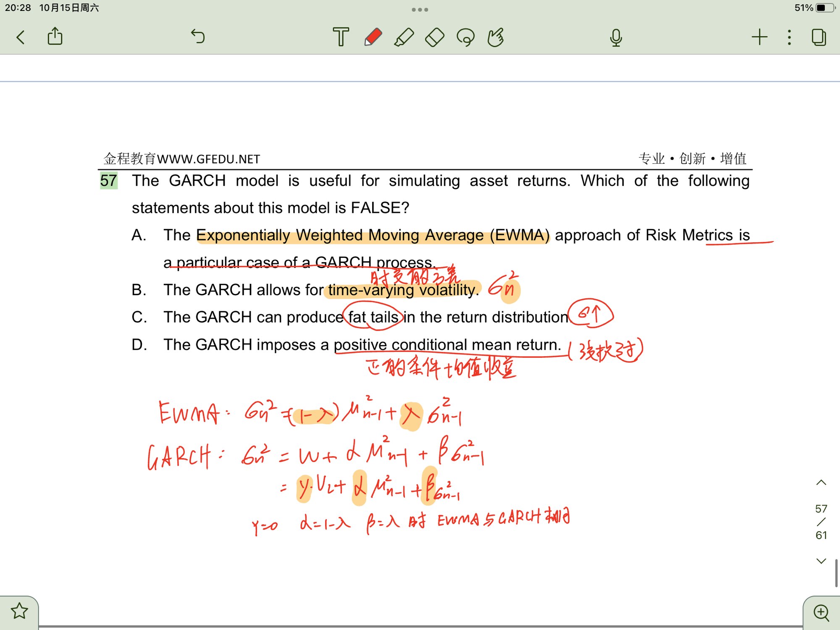The image size is (840, 630).
Task: Select the Text tool
Action: pyautogui.click(x=341, y=37)
